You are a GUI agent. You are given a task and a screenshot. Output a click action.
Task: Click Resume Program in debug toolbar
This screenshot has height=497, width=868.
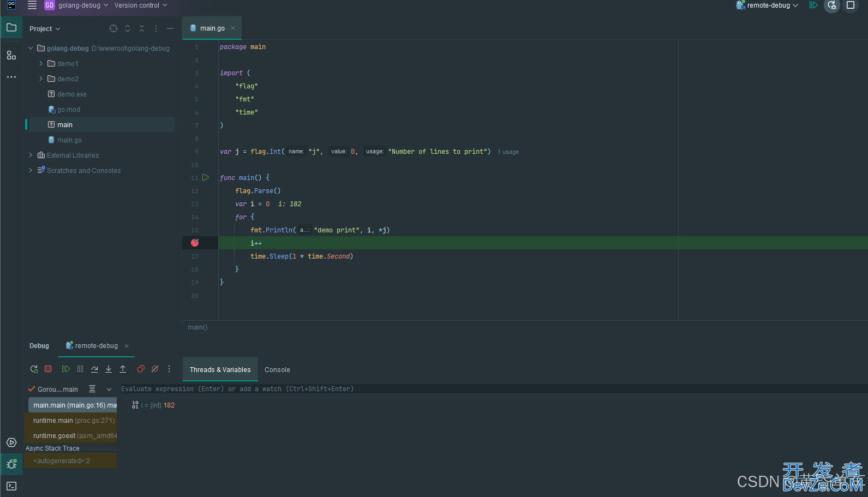tap(66, 369)
